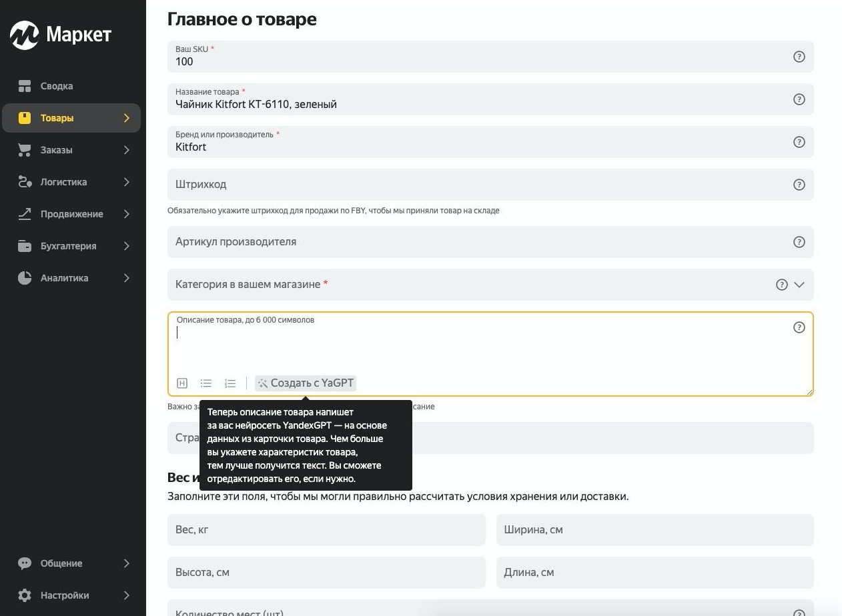The image size is (842, 616).
Task: Click the Яндекс Маркет logo
Action: [61, 35]
